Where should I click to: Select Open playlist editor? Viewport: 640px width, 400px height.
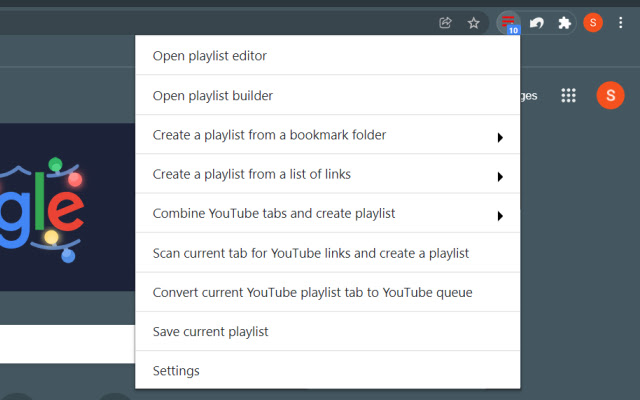[x=328, y=56]
